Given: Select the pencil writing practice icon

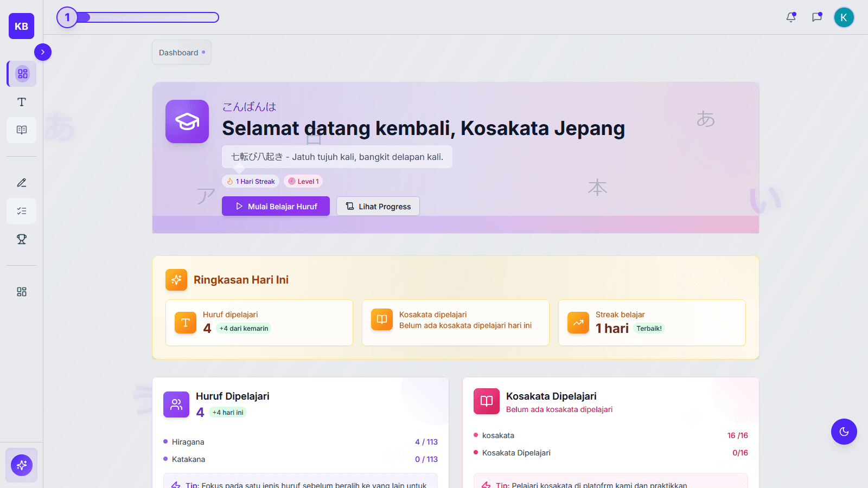Looking at the screenshot, I should (x=21, y=183).
